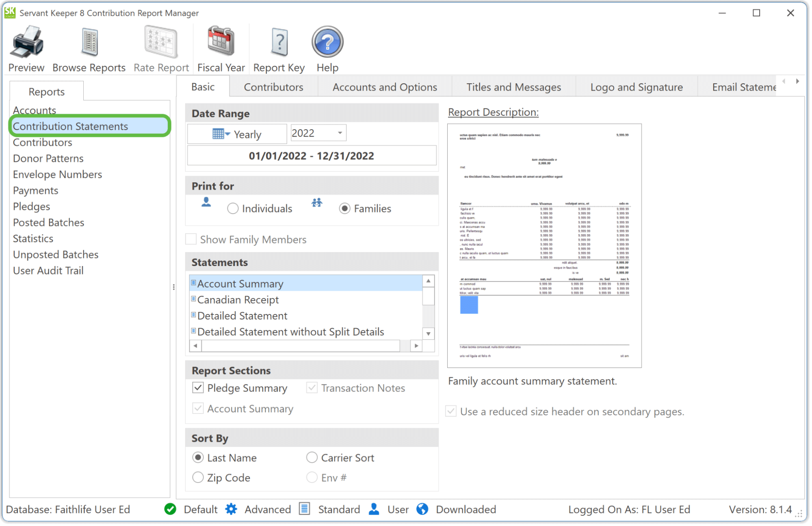Open the Titles and Messages tab
Screen dimensions: 812x526
tap(513, 87)
